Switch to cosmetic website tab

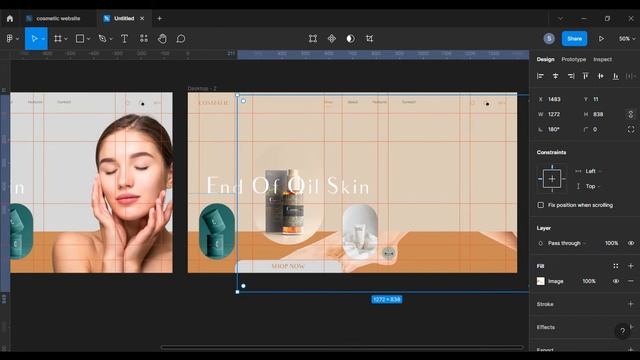pyautogui.click(x=57, y=18)
